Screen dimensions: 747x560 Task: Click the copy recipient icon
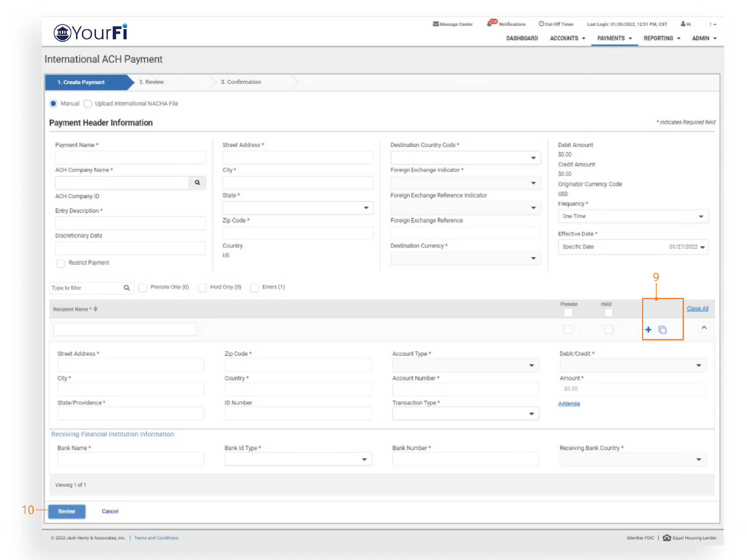coord(662,330)
